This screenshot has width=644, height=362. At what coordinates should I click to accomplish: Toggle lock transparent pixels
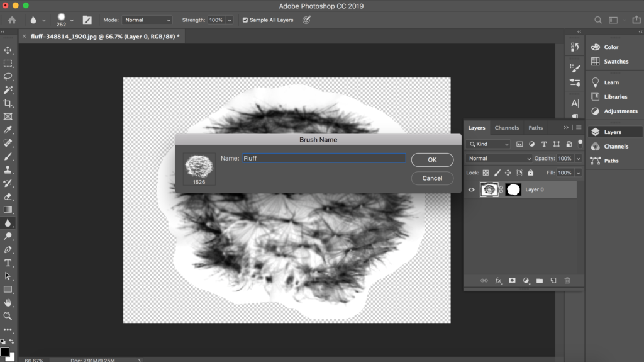click(x=486, y=173)
